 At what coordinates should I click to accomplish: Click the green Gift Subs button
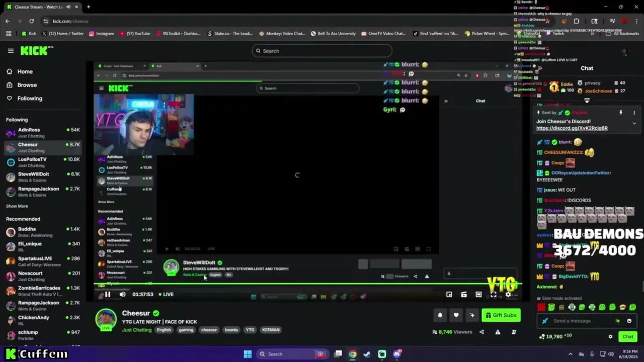click(501, 315)
